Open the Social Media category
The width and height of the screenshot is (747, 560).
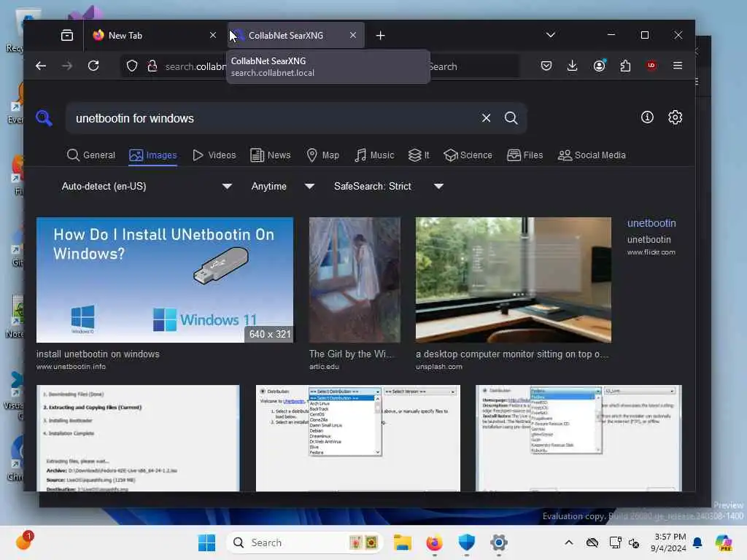pyautogui.click(x=592, y=155)
